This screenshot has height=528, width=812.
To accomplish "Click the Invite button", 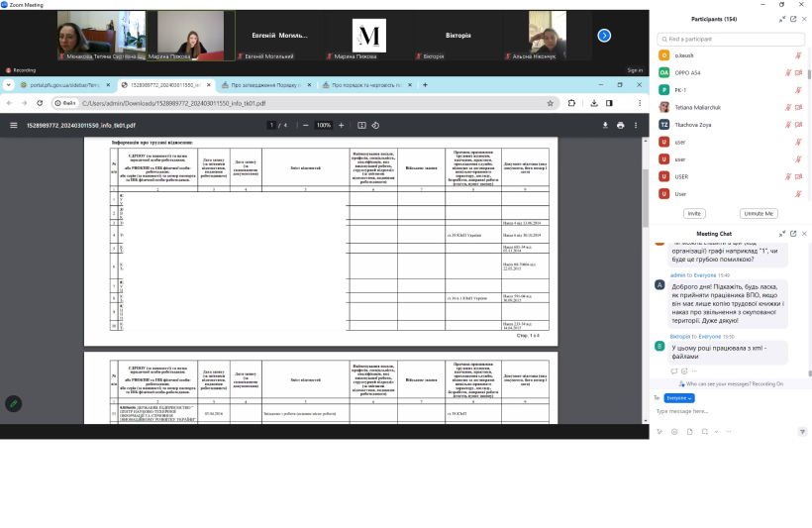I will 694,214.
